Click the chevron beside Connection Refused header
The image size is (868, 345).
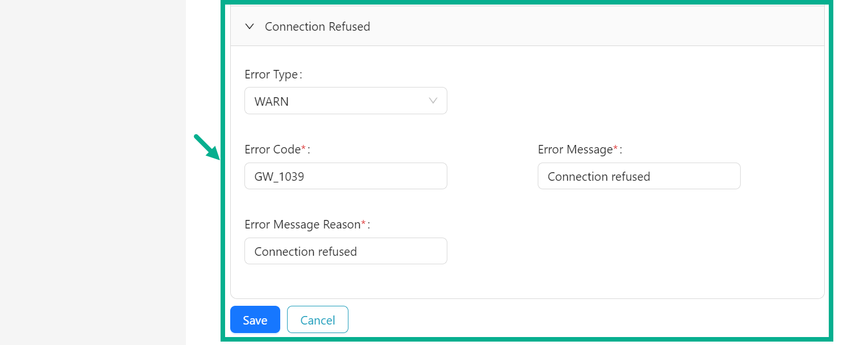[x=249, y=26]
